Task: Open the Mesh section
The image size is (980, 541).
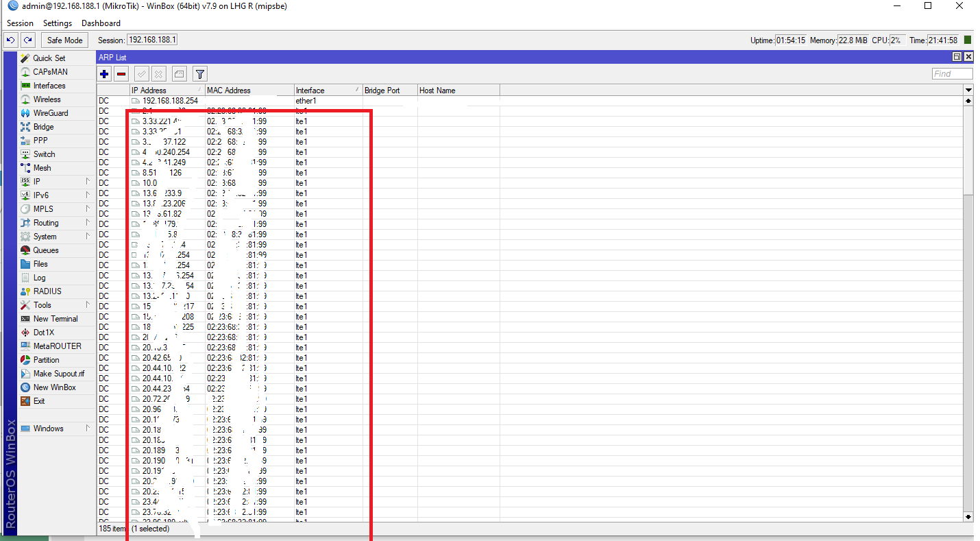Action: point(42,168)
